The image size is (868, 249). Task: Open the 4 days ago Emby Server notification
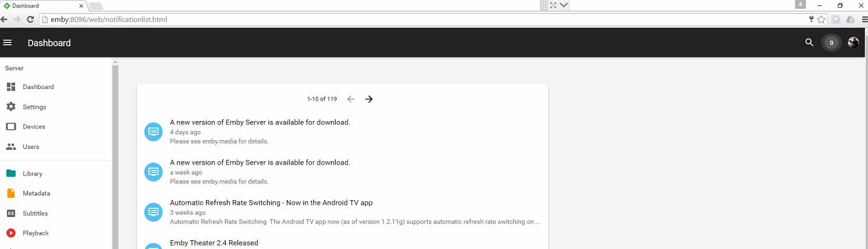click(342, 131)
